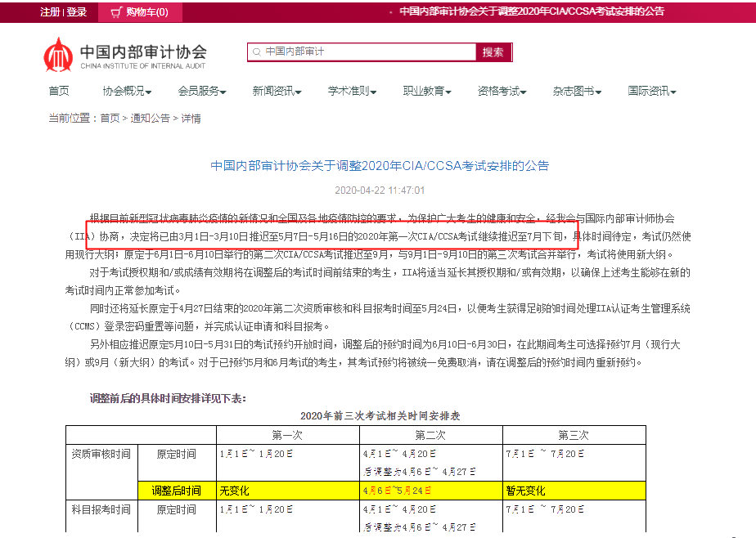Open the 职业教育 navigation dropdown

(x=427, y=91)
